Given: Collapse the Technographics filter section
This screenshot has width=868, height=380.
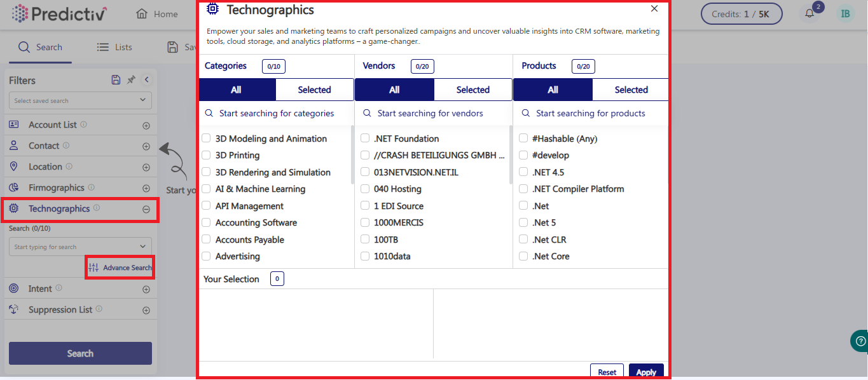Looking at the screenshot, I should click(x=146, y=209).
